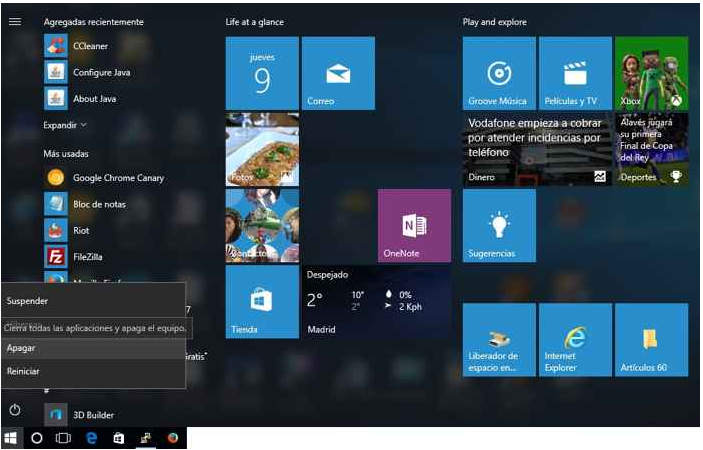This screenshot has height=450, width=703.
Task: Launch the OneNote tile
Action: point(414,225)
